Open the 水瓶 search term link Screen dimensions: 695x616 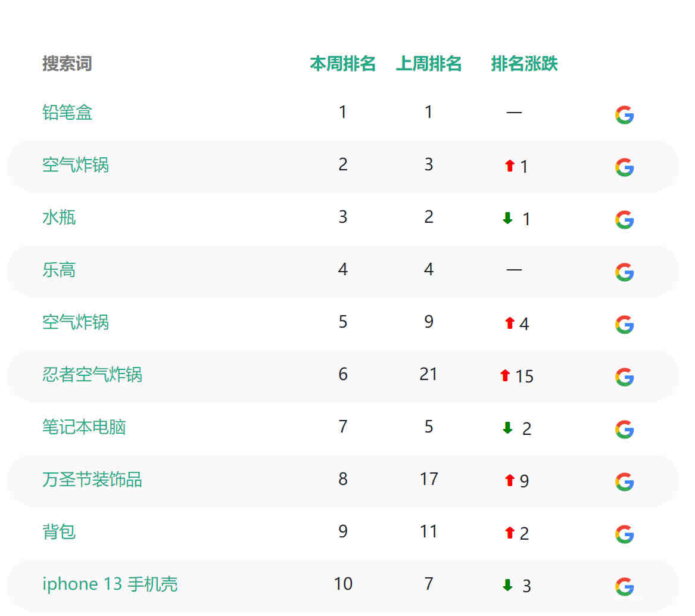click(59, 217)
